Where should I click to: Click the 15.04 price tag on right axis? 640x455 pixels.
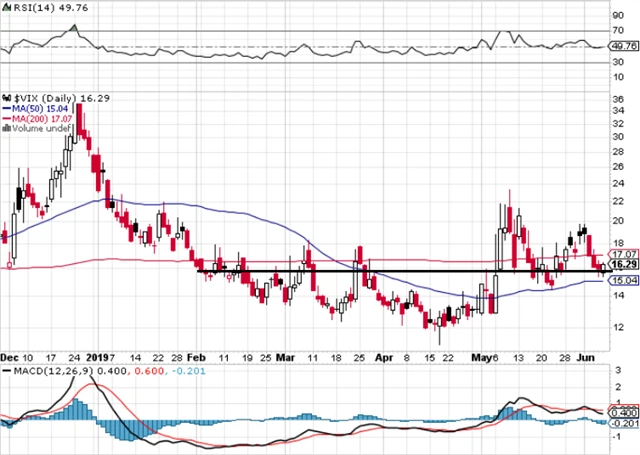[624, 281]
